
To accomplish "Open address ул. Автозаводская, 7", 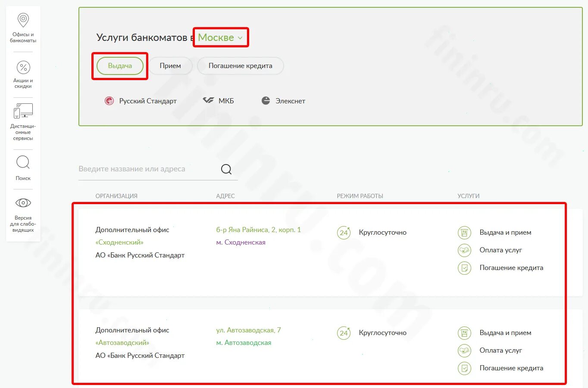I will click(248, 330).
